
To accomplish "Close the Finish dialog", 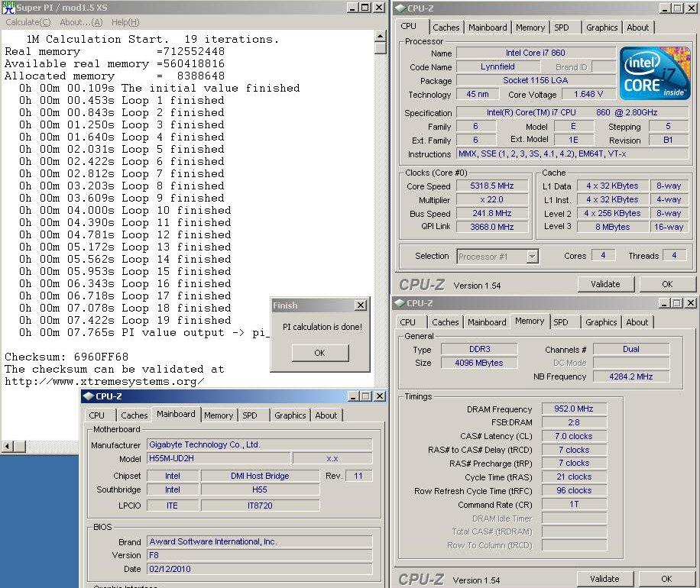I will (x=360, y=305).
